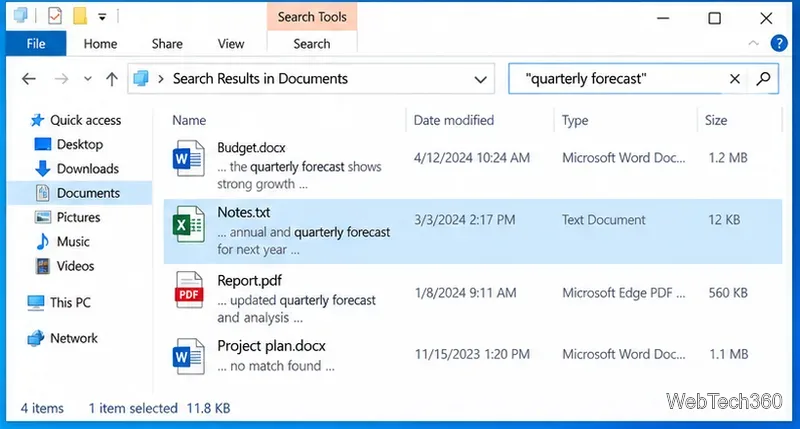Open Videos in the navigation pane

coord(64,266)
